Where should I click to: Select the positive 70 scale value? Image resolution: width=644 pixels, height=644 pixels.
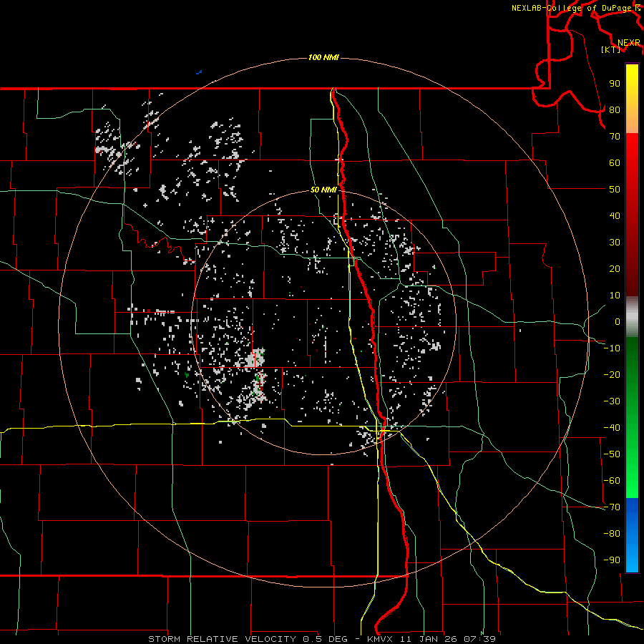click(615, 137)
